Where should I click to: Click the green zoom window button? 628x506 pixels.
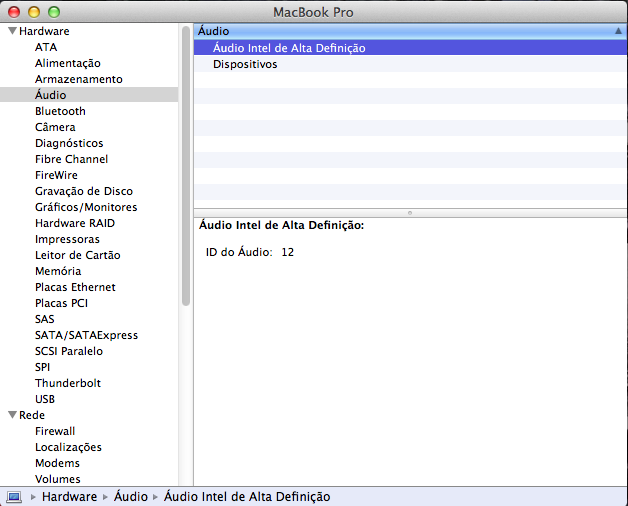(54, 11)
